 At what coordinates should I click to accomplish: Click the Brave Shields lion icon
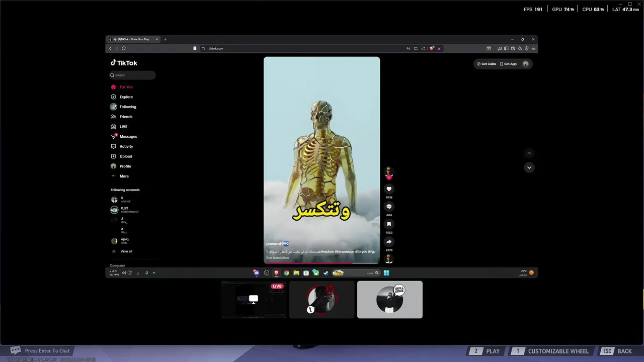[x=432, y=48]
